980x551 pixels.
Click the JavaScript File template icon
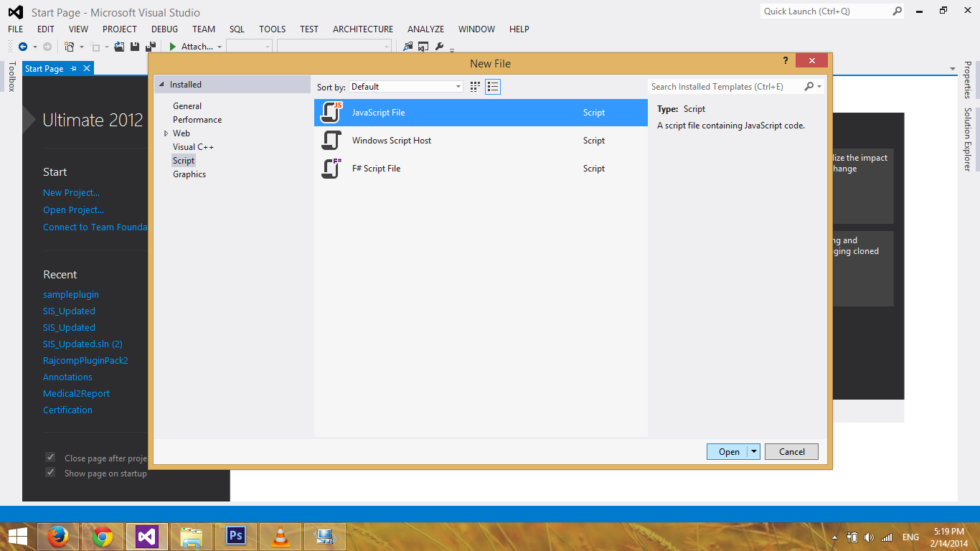331,113
